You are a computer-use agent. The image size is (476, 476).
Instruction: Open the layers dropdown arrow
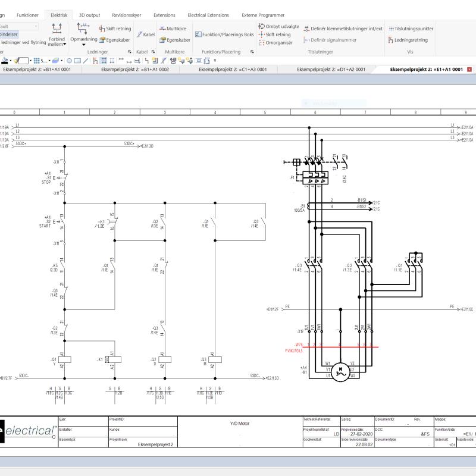(62, 61)
